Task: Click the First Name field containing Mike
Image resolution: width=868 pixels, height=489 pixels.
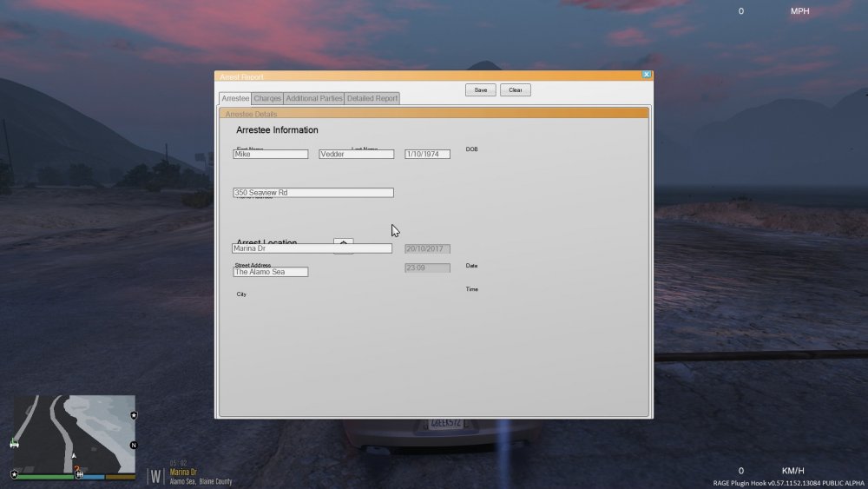Action: [x=270, y=154]
